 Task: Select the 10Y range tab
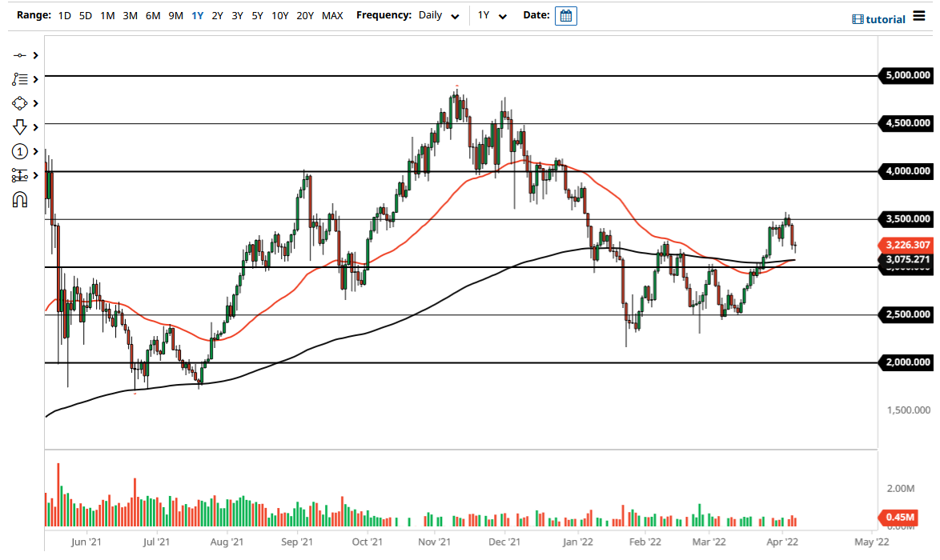point(279,15)
